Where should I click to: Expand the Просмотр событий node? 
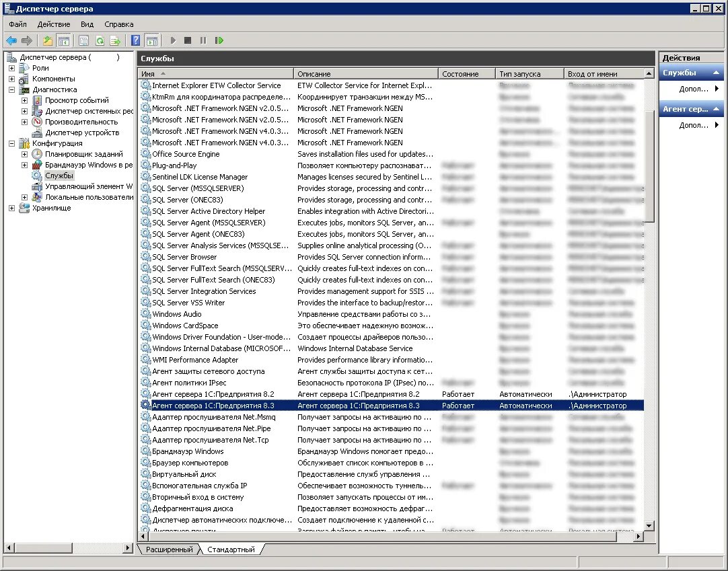[x=25, y=100]
